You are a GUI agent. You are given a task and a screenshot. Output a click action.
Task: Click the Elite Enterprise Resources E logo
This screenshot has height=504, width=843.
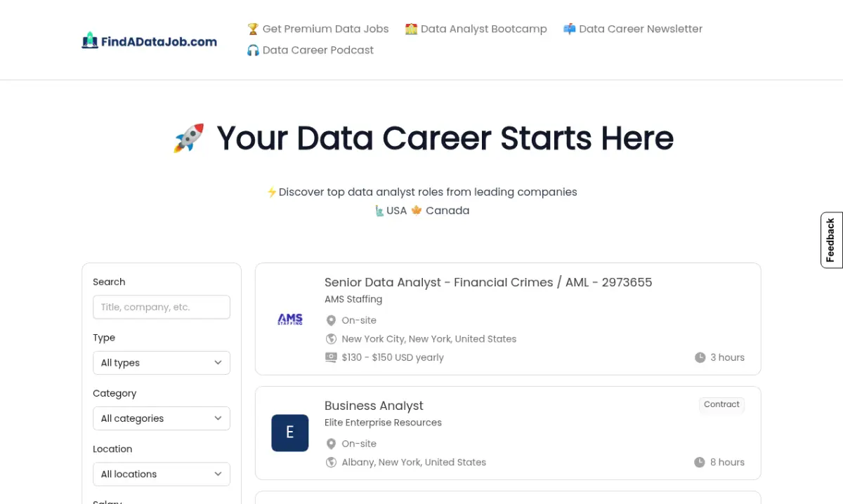tap(289, 433)
